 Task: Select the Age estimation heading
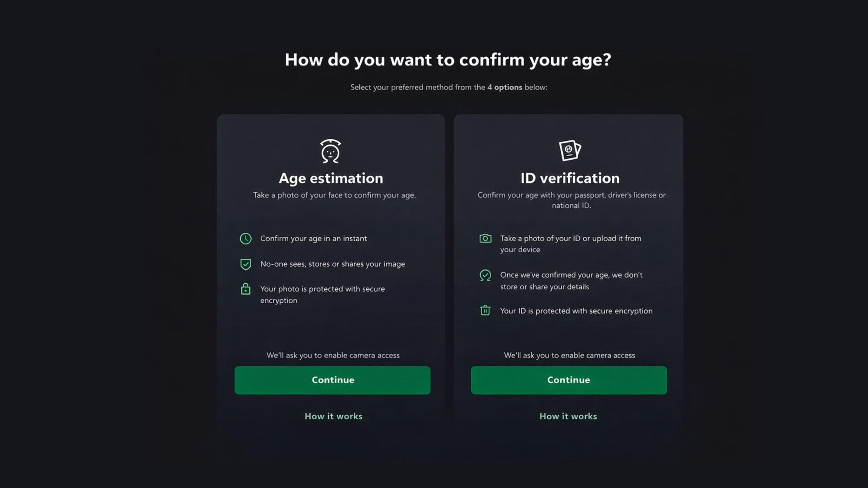331,178
